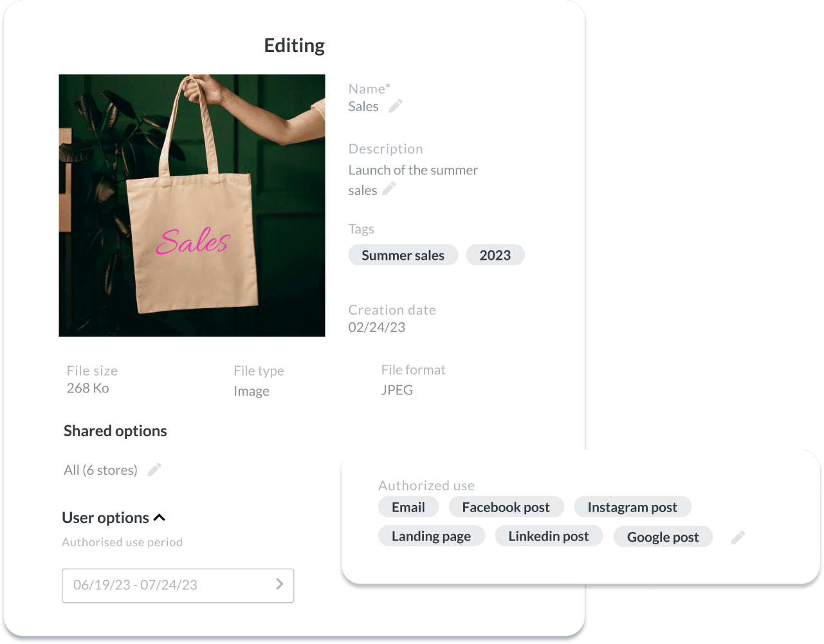Click the Sales name value

tap(363, 107)
